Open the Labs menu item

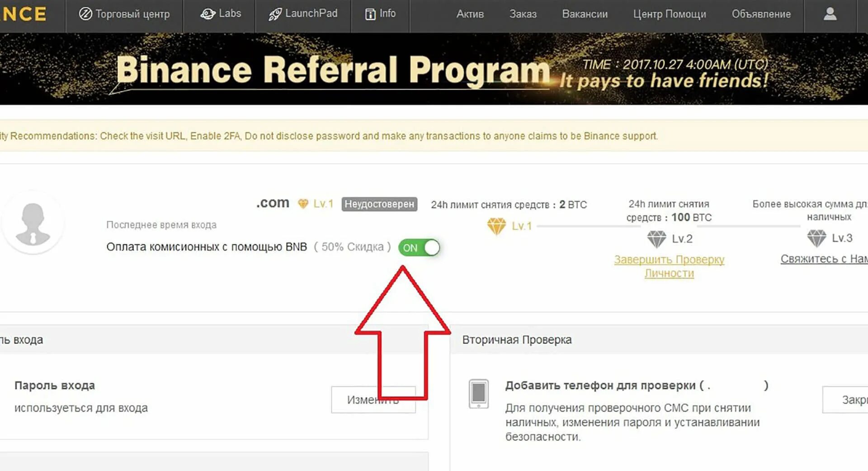[220, 14]
